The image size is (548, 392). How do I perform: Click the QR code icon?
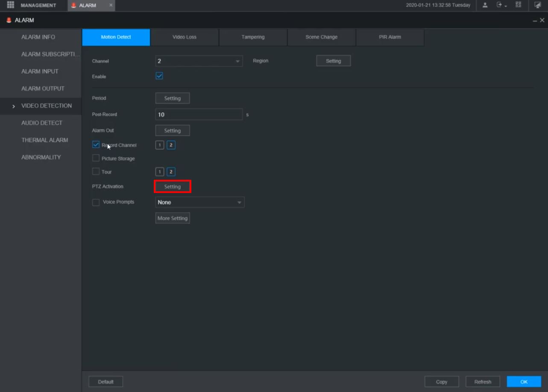519,5
